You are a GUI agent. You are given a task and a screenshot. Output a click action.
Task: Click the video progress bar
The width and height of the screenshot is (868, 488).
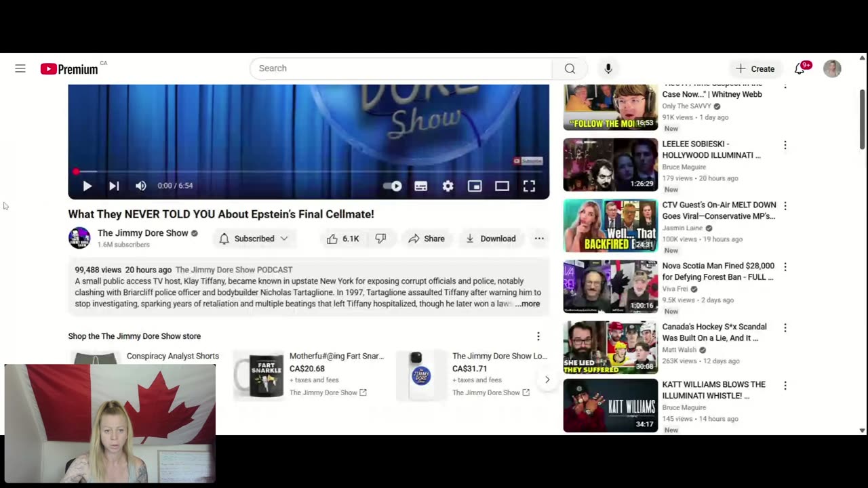309,171
